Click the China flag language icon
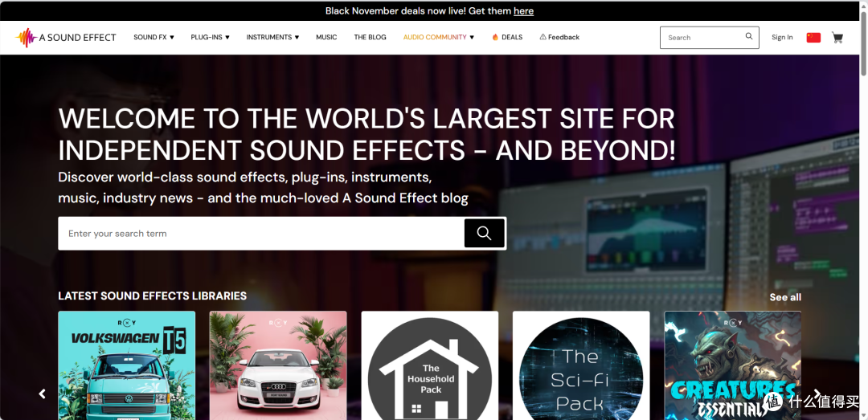 pos(813,38)
